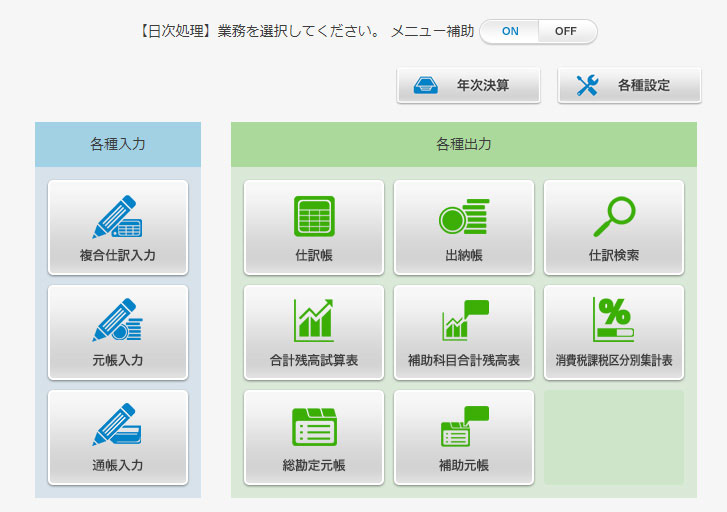Select the 合計残高試算表 label

314,360
